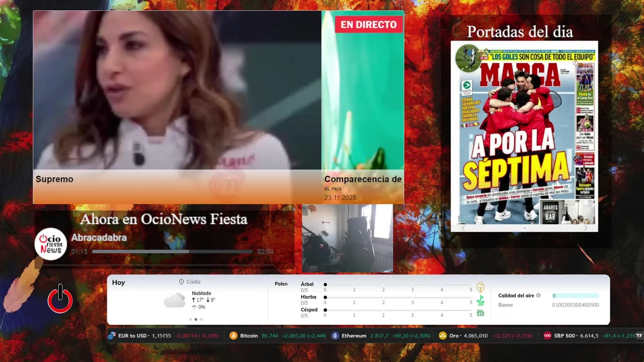This screenshot has width=644, height=362.
Task: Click the Hoy weather heading
Action: pos(118,283)
